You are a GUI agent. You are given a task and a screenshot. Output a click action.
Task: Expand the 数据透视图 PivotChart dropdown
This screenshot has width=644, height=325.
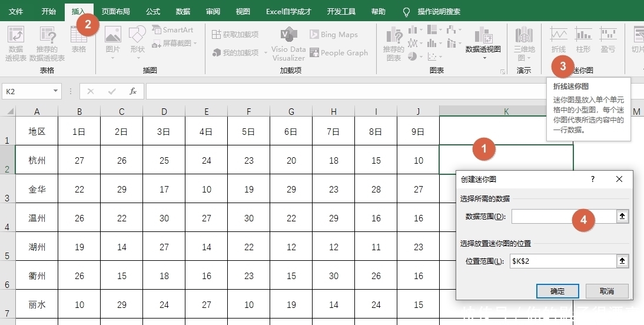click(483, 58)
